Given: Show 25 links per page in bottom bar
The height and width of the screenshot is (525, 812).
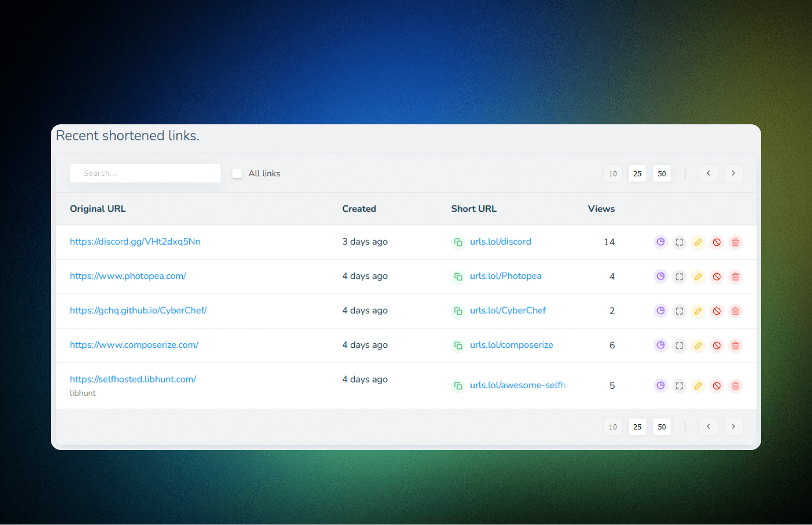Looking at the screenshot, I should 637,427.
